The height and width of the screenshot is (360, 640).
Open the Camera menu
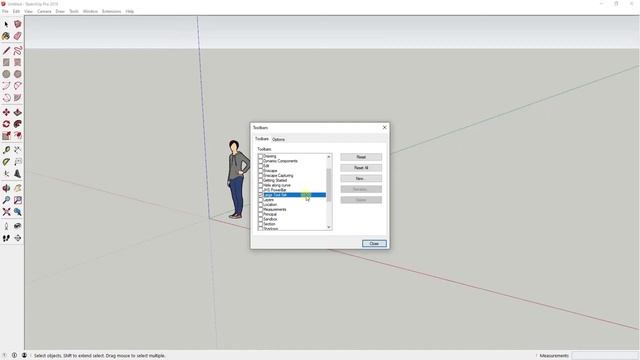[x=44, y=11]
